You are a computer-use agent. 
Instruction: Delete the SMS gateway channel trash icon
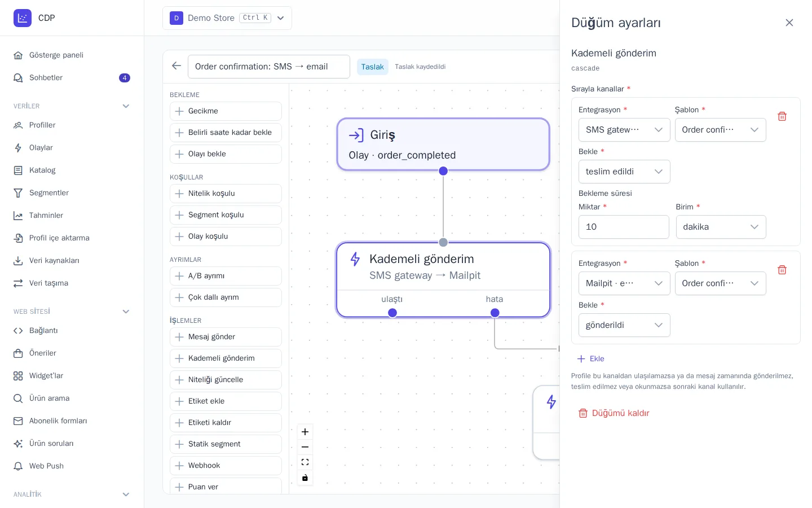[x=782, y=116]
